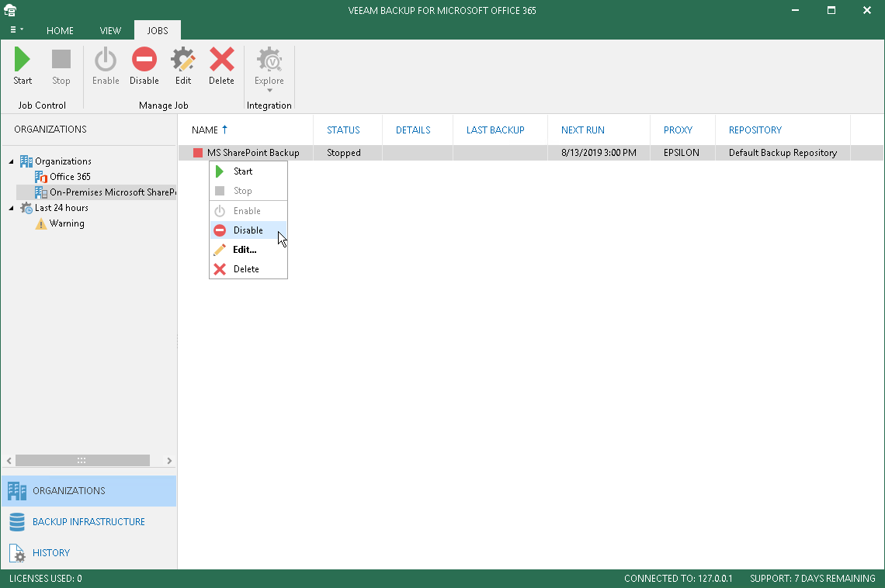Open the HISTORY view

tap(89, 553)
